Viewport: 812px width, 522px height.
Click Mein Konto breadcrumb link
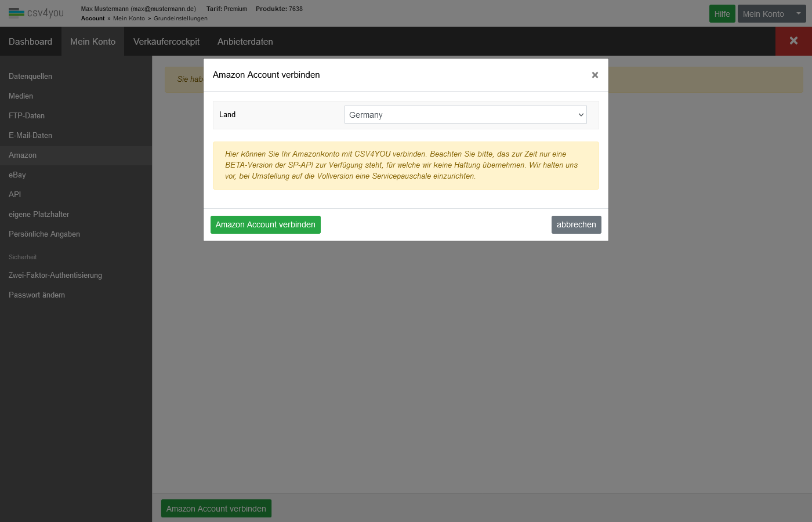pos(129,19)
